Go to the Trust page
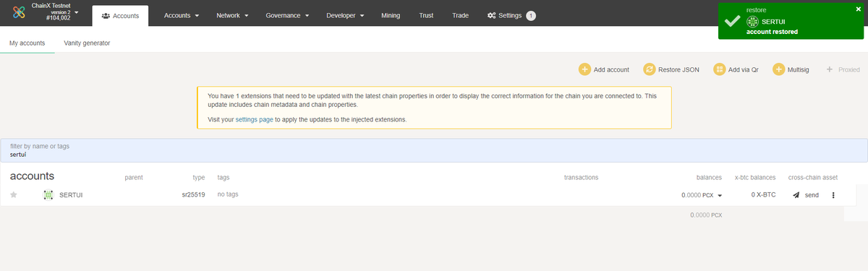The height and width of the screenshot is (271, 868). click(426, 15)
